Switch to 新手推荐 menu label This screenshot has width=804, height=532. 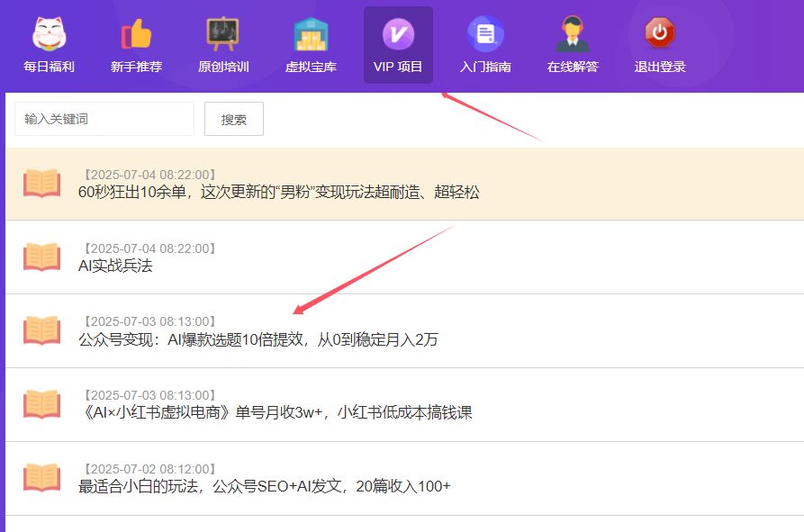point(136,67)
